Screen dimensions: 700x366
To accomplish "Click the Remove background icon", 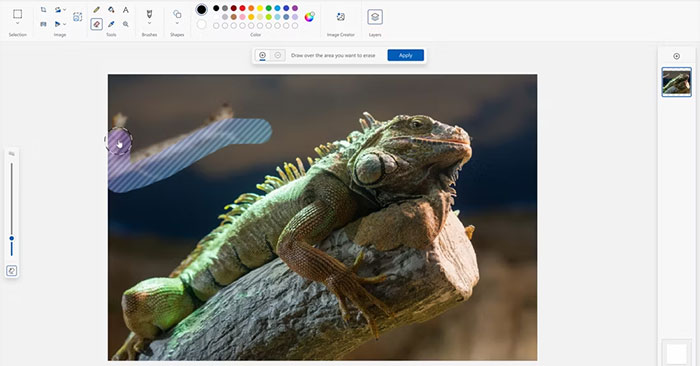I will click(77, 17).
